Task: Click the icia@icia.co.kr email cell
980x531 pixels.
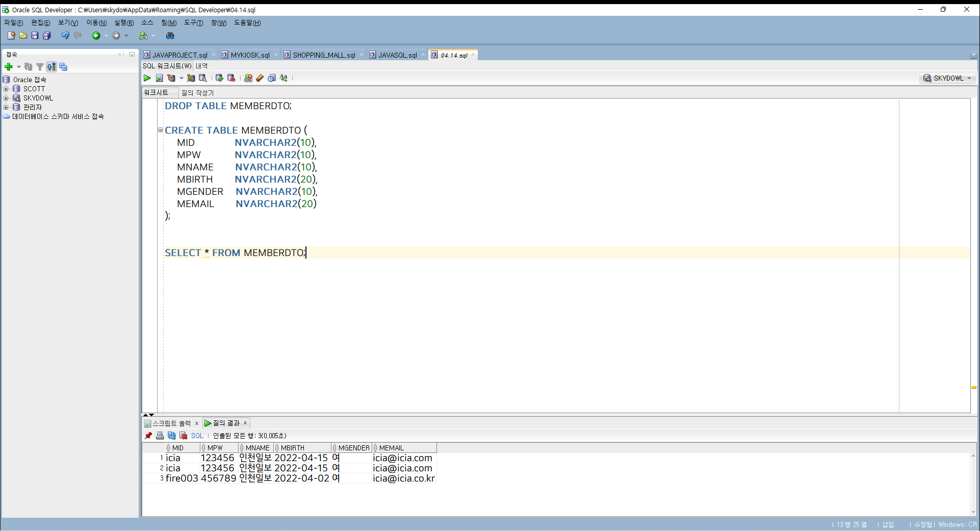Action: 404,478
